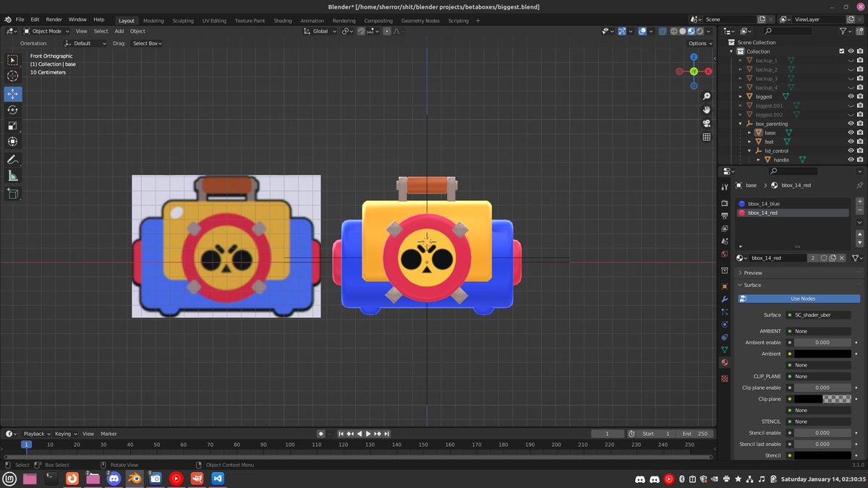Open the Material properties tab

[725, 363]
